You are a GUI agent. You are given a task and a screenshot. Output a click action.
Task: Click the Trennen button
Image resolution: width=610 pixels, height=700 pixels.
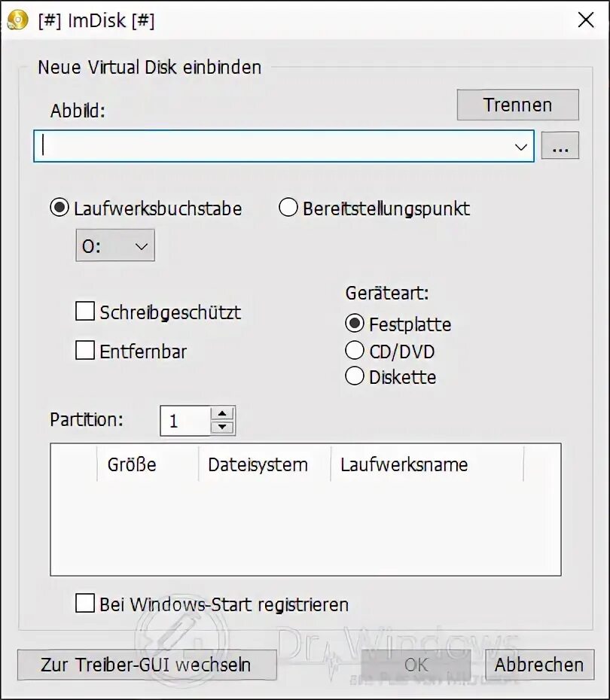tap(517, 105)
